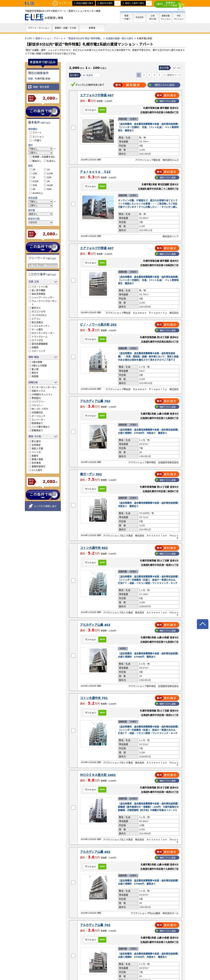Click the フリーワード search input

pyautogui.click(x=43, y=266)
